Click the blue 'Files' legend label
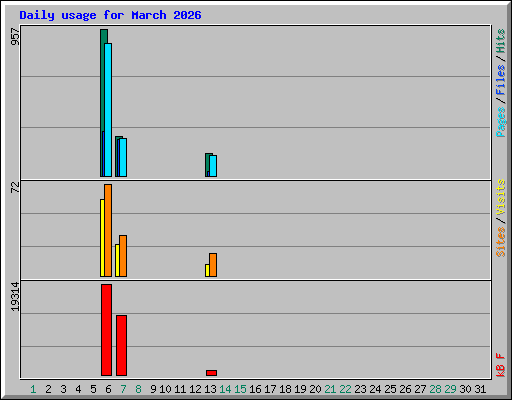 (x=501, y=80)
